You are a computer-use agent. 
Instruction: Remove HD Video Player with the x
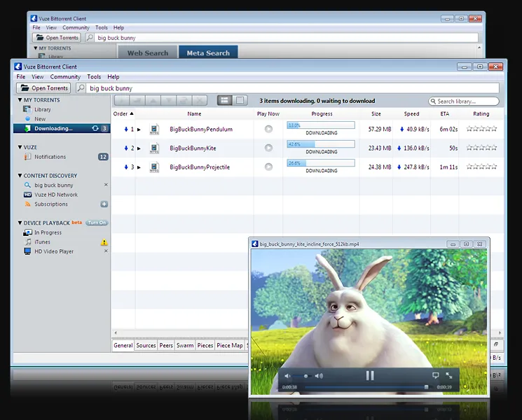(x=106, y=251)
